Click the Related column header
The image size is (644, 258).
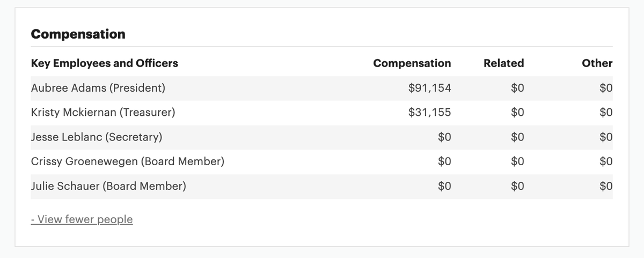click(504, 63)
